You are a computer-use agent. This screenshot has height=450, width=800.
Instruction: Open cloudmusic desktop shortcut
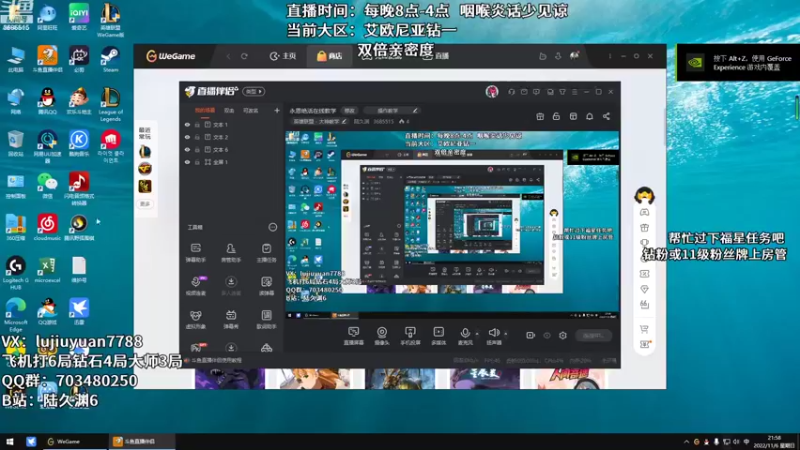click(x=47, y=228)
